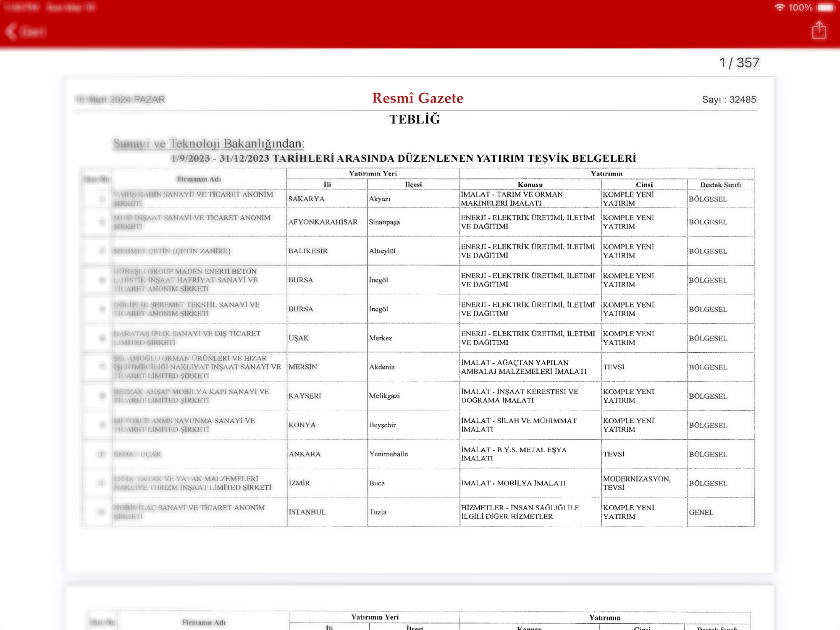Tap the TEBLİĞ heading
The height and width of the screenshot is (630, 840).
[415, 119]
